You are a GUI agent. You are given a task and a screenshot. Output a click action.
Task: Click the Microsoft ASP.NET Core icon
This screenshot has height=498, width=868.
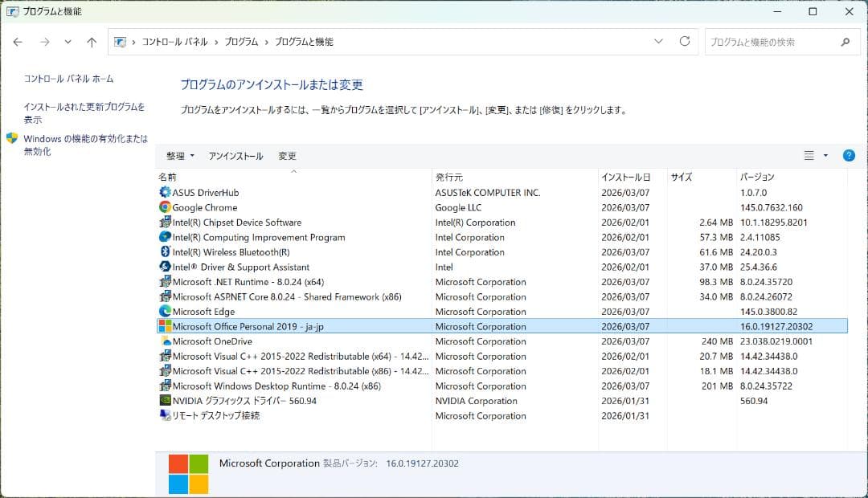point(165,296)
